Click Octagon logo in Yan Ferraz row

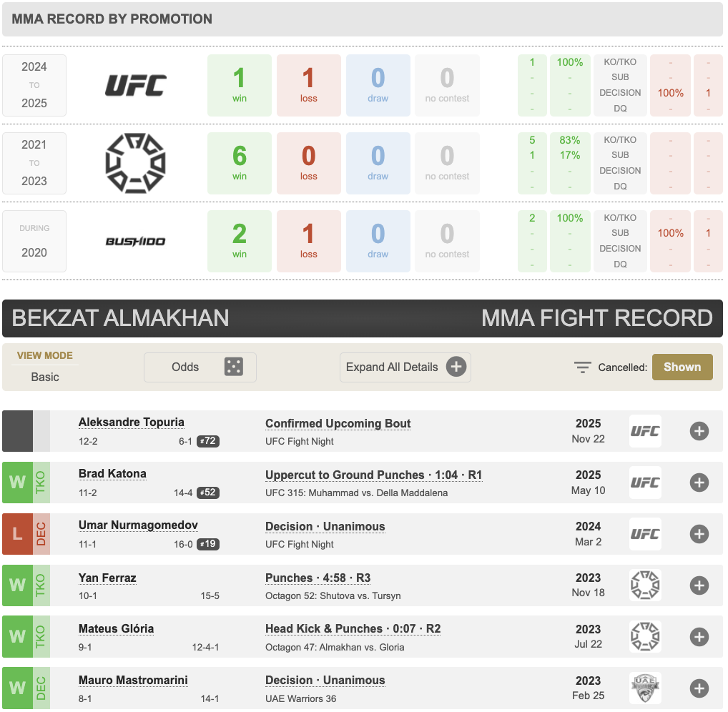click(645, 585)
